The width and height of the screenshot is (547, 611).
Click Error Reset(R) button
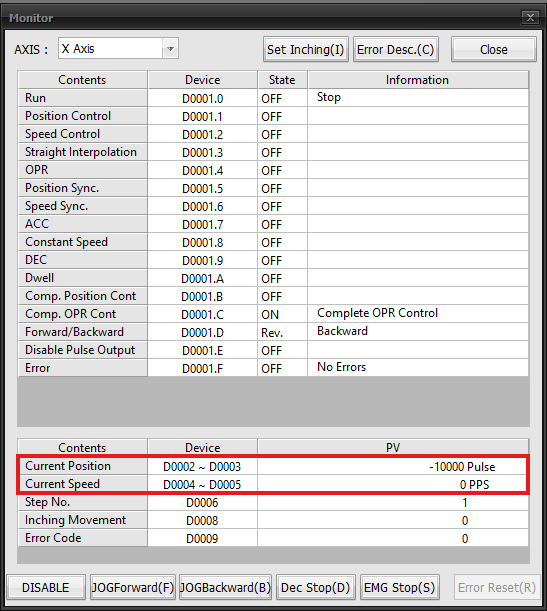coord(497,587)
